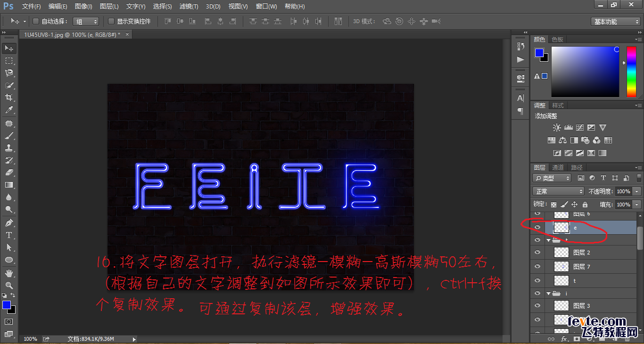Open the 滤镜(T) menu
644x344 pixels.
point(189,7)
